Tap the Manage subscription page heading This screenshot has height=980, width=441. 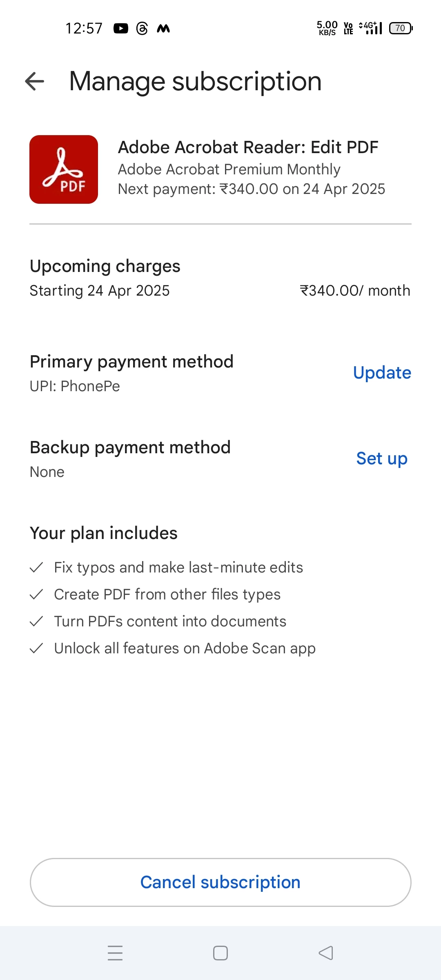pos(195,81)
